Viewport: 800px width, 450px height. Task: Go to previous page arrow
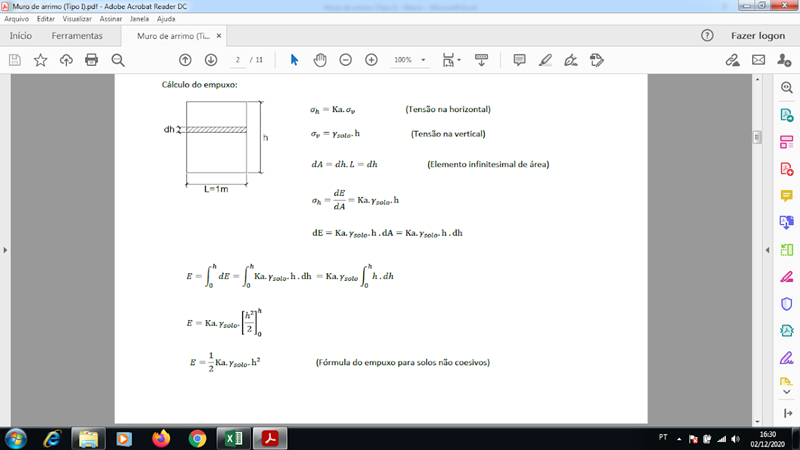pos(185,60)
